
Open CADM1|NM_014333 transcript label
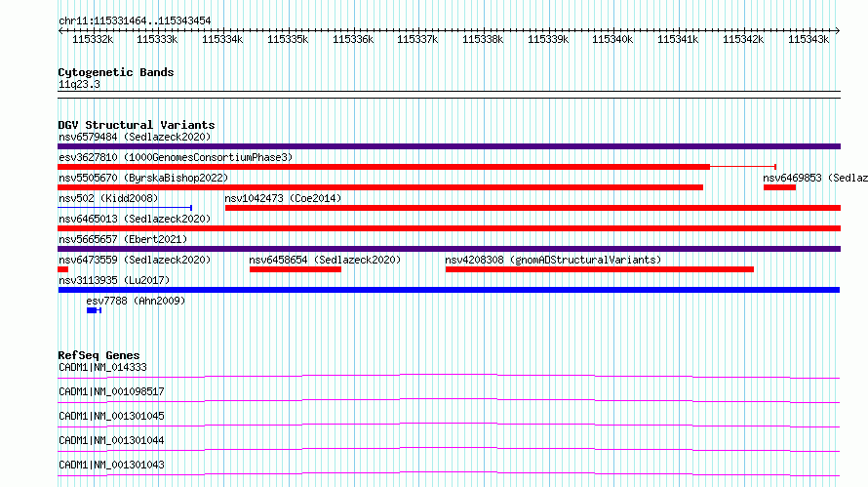click(x=102, y=367)
